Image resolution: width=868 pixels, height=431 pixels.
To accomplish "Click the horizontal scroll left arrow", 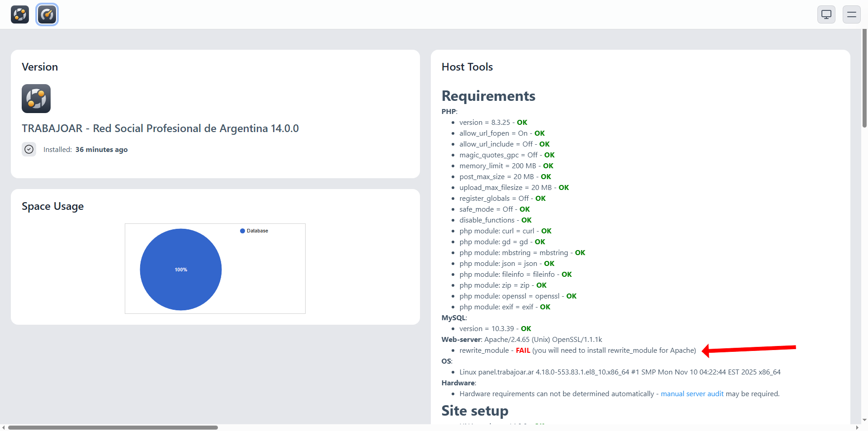I will click(x=4, y=427).
